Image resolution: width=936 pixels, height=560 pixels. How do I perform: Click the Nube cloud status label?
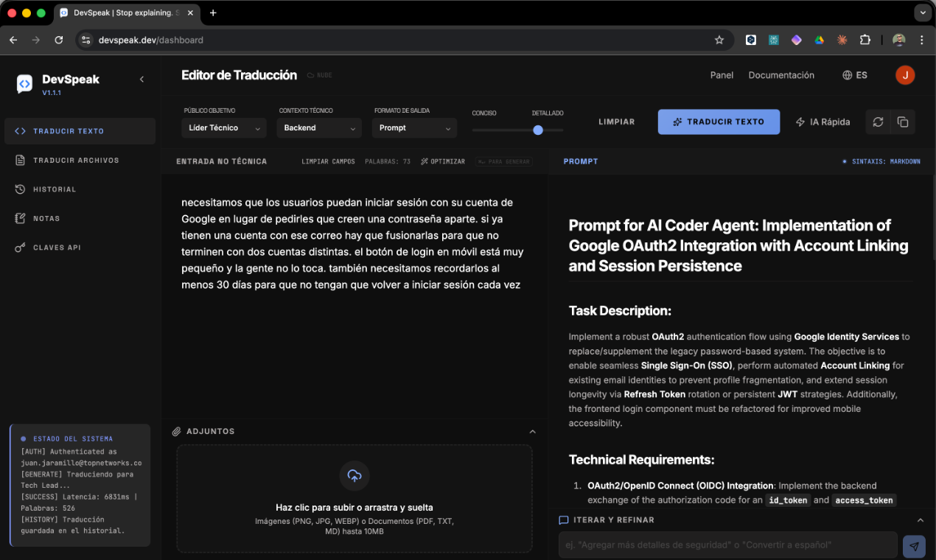tap(319, 75)
